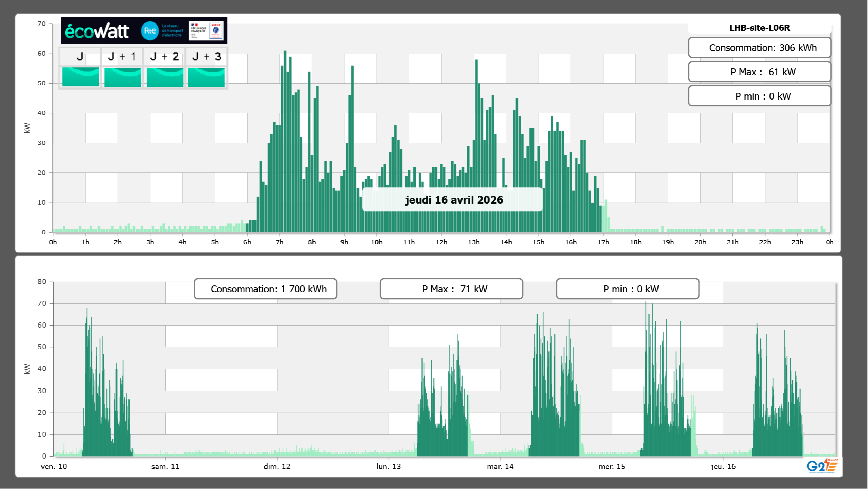Click the G2 France logo

pyautogui.click(x=822, y=466)
